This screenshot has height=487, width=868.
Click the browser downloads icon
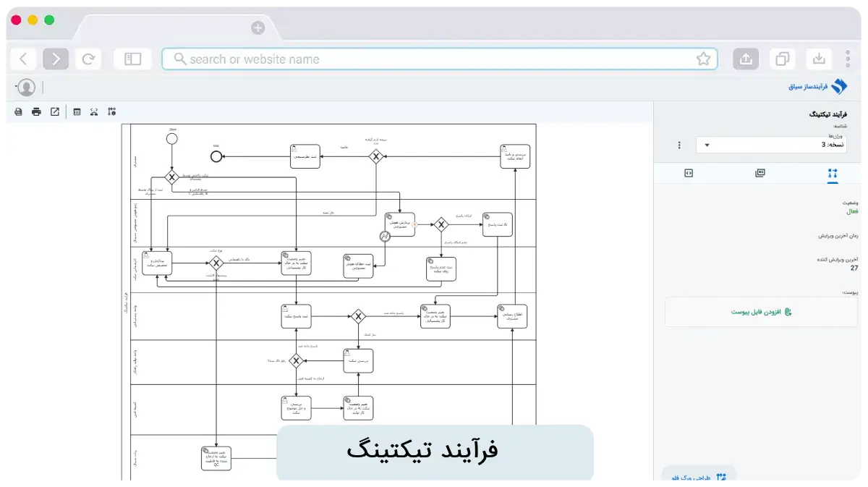pos(819,59)
